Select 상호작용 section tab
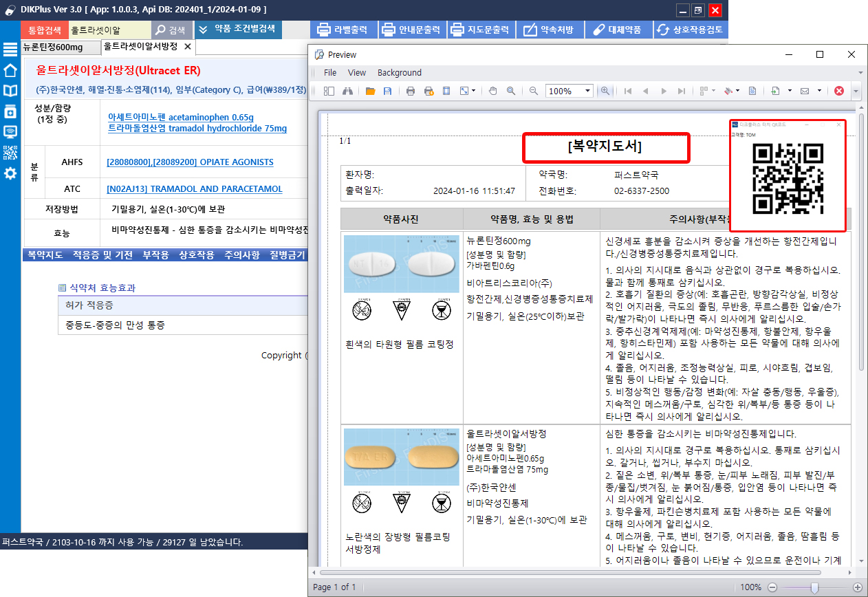The width and height of the screenshot is (868, 597). (x=197, y=255)
